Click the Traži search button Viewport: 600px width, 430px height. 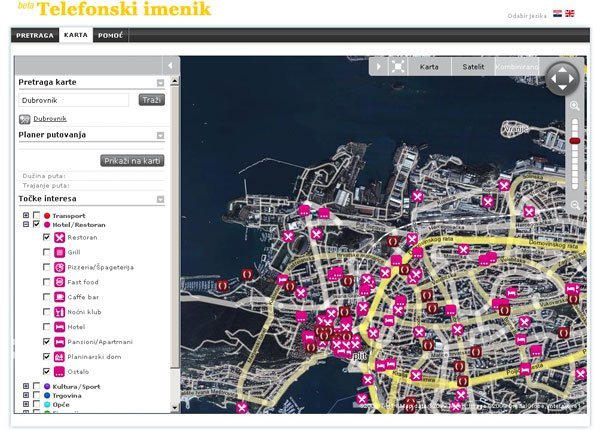click(x=152, y=100)
